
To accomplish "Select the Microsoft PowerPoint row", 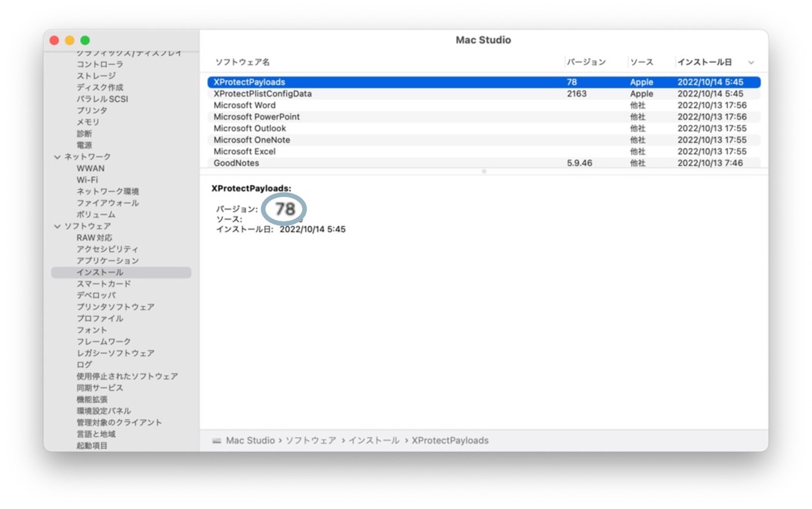I will (x=484, y=117).
